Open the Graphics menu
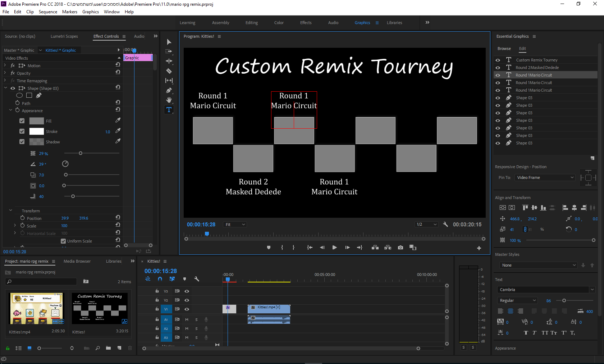 coord(91,12)
